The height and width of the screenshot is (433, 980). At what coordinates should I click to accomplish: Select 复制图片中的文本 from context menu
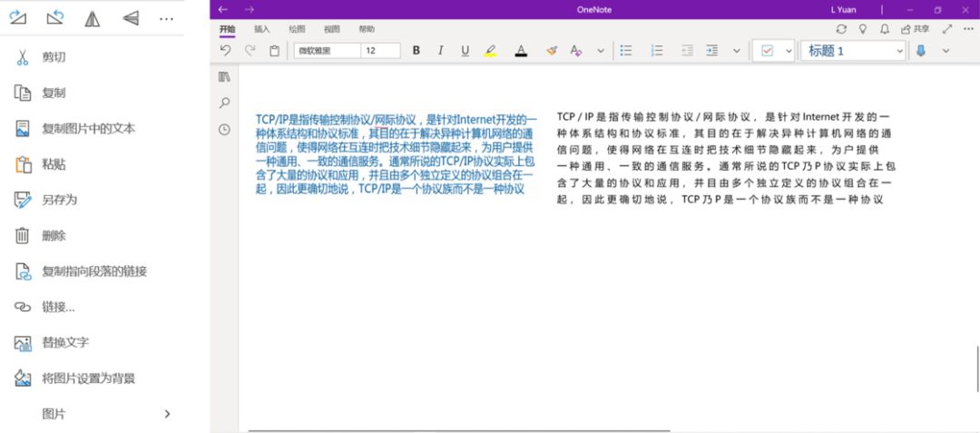pos(88,129)
